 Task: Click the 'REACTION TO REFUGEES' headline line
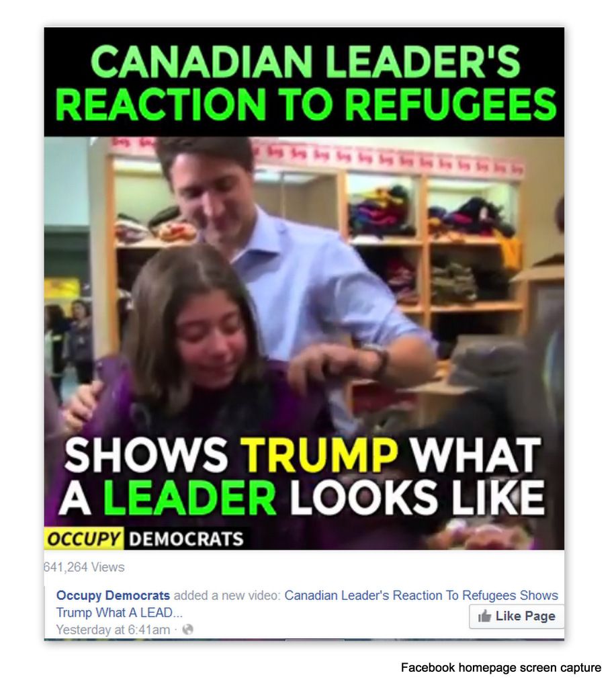click(x=306, y=104)
